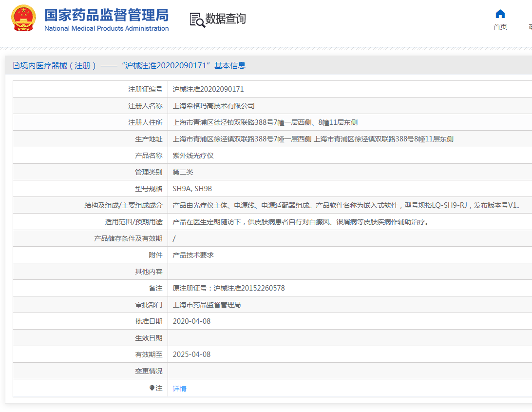532x412 pixels.
Task: Select the 结构及组成 description value
Action: 347,205
